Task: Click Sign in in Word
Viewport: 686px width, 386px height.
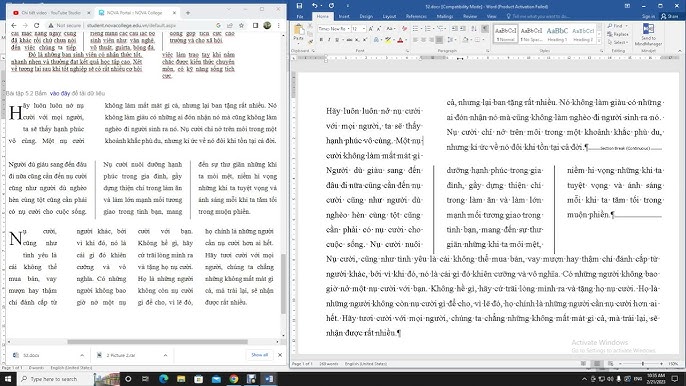Action: 648,16
